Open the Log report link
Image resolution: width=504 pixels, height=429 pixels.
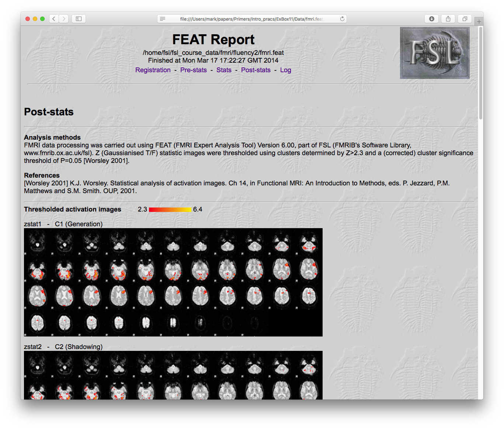(x=286, y=70)
